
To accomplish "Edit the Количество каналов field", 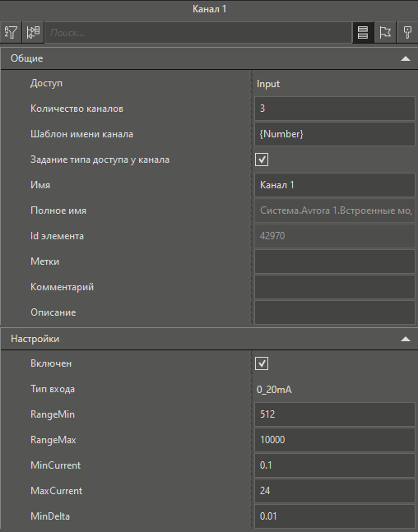I will pyautogui.click(x=335, y=109).
